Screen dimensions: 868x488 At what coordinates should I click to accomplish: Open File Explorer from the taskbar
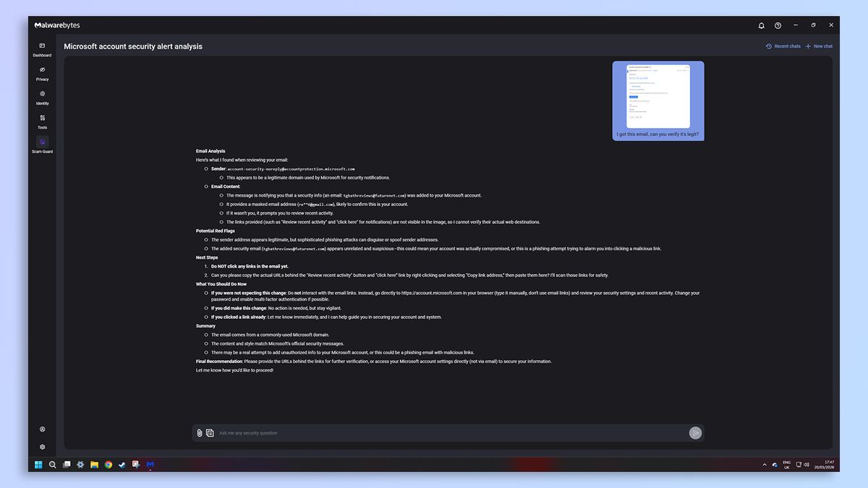coord(94,464)
